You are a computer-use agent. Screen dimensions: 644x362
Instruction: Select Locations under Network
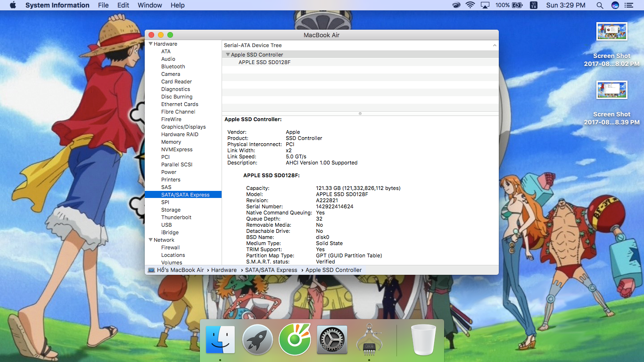(173, 255)
